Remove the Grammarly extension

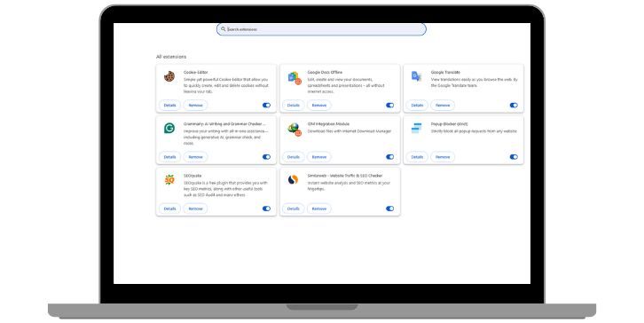195,157
